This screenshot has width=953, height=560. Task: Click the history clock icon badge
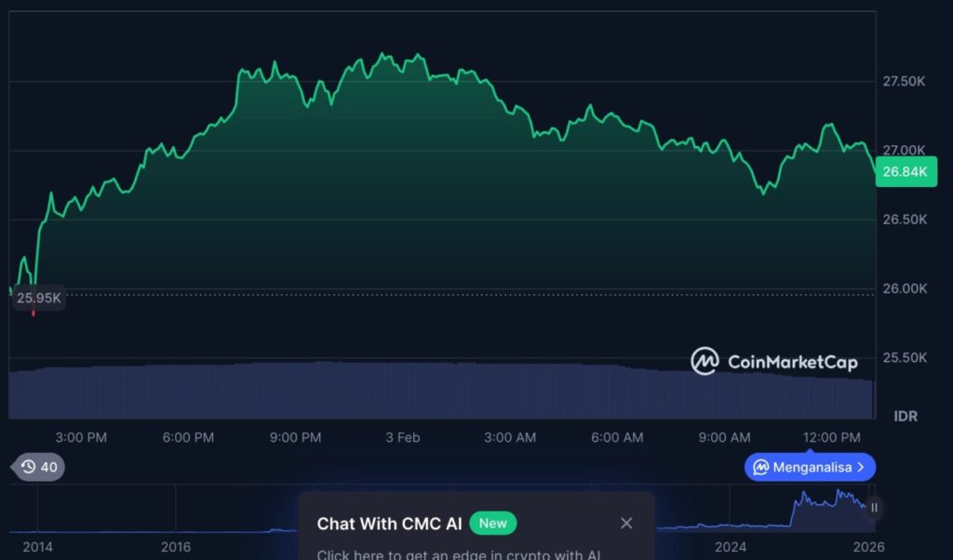point(28,467)
